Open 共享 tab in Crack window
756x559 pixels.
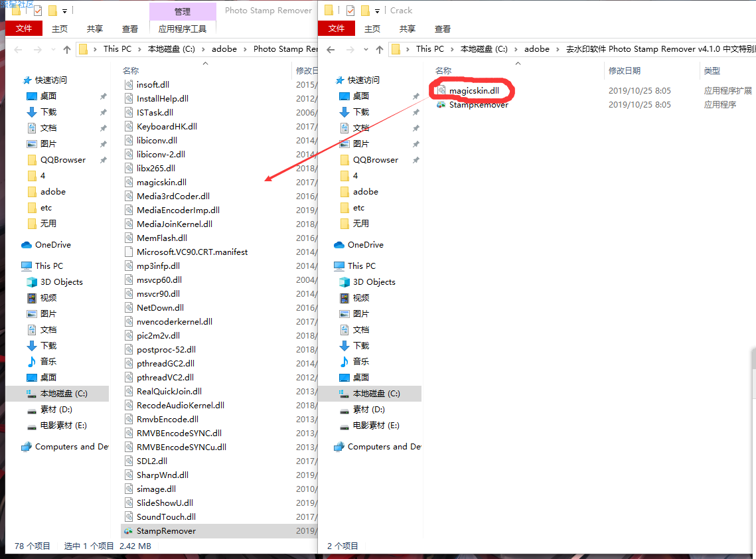click(x=408, y=29)
